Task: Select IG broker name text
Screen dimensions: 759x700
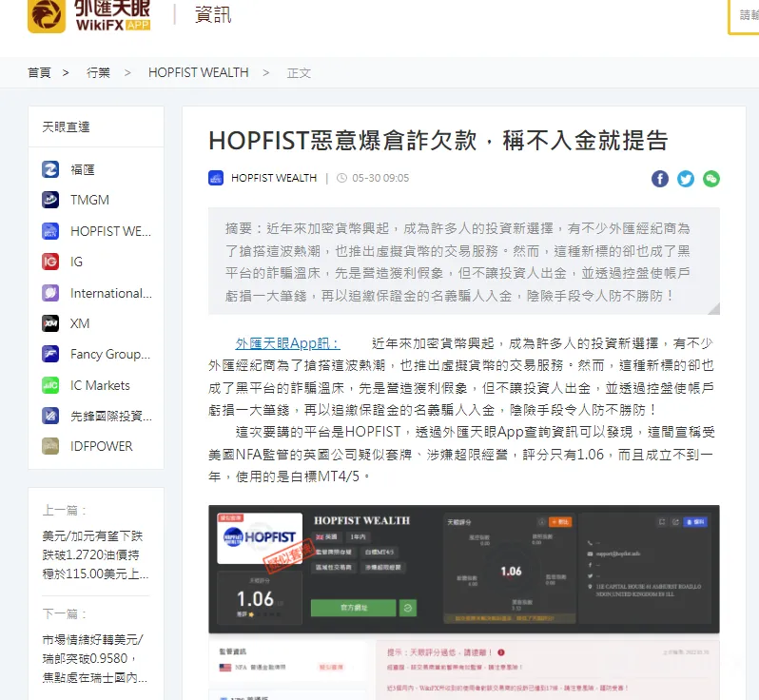Action: tap(76, 262)
